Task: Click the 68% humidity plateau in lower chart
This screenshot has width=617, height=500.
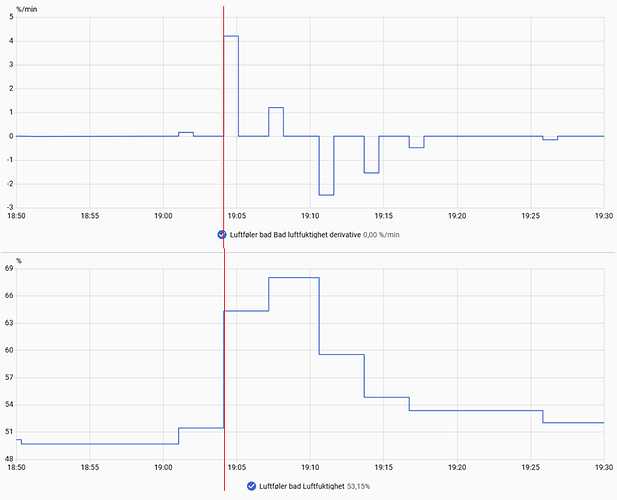Action: [x=294, y=278]
